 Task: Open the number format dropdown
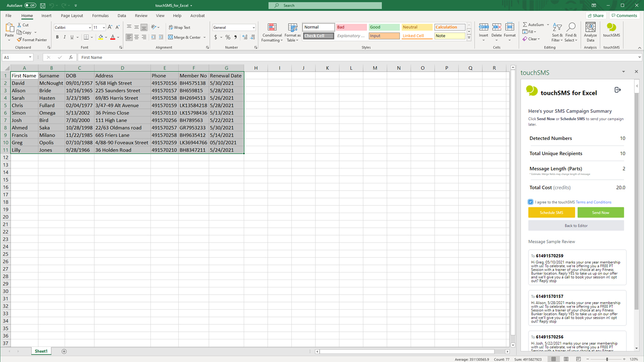click(x=254, y=27)
